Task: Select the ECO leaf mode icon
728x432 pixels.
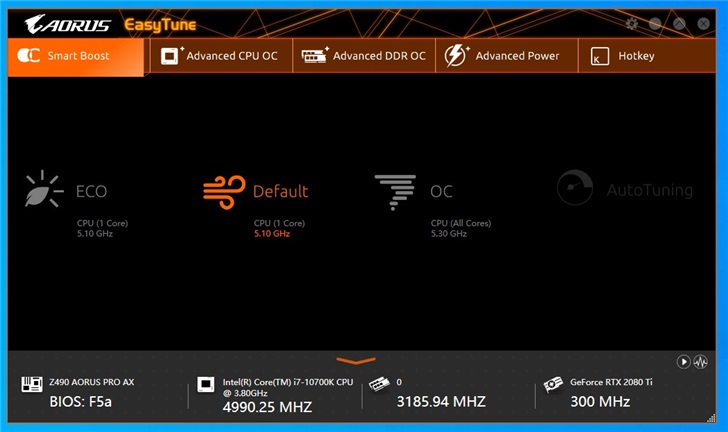Action: click(x=44, y=189)
